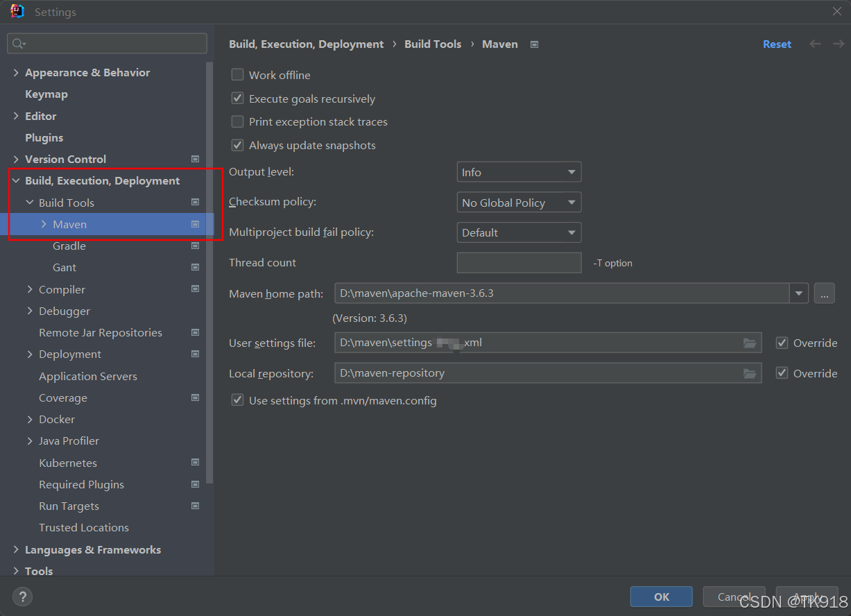
Task: Open Maven home path dropdown arrow
Action: tap(800, 293)
